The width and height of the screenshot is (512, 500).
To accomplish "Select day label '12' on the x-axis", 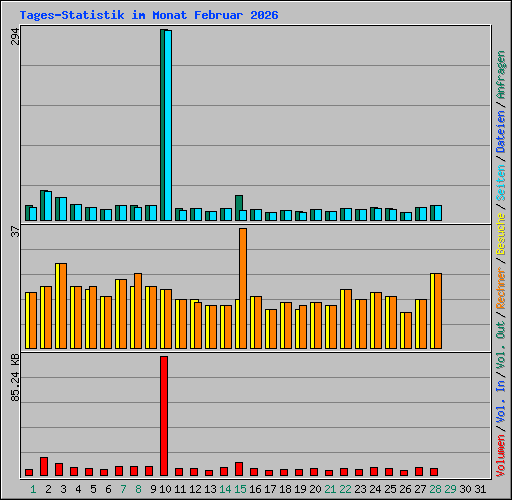I will [195, 489].
